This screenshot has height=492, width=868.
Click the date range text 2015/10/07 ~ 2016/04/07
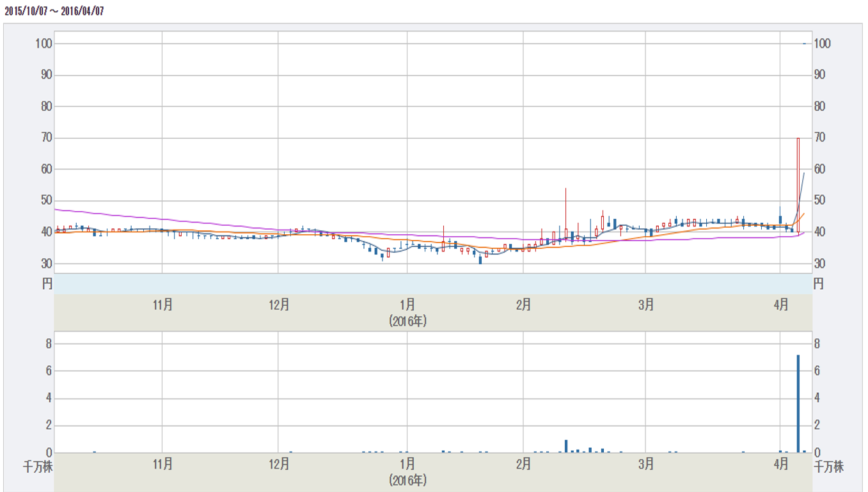pos(54,12)
